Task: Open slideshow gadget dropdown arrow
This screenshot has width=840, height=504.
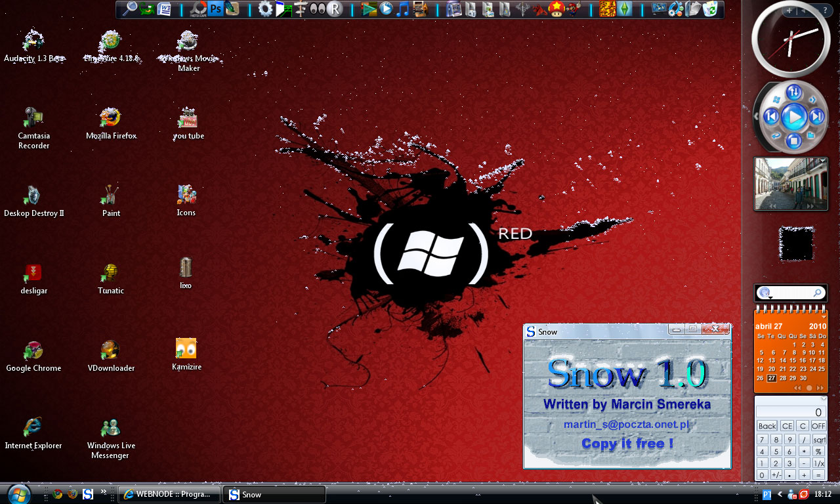Action: [x=822, y=161]
